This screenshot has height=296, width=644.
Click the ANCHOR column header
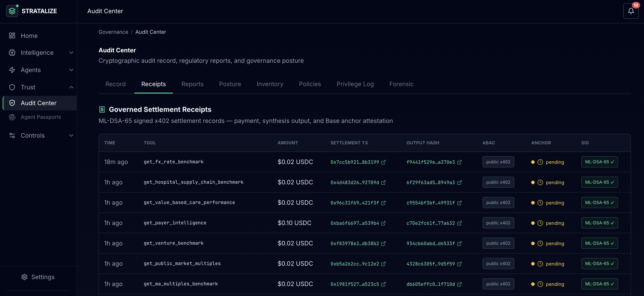pos(541,143)
